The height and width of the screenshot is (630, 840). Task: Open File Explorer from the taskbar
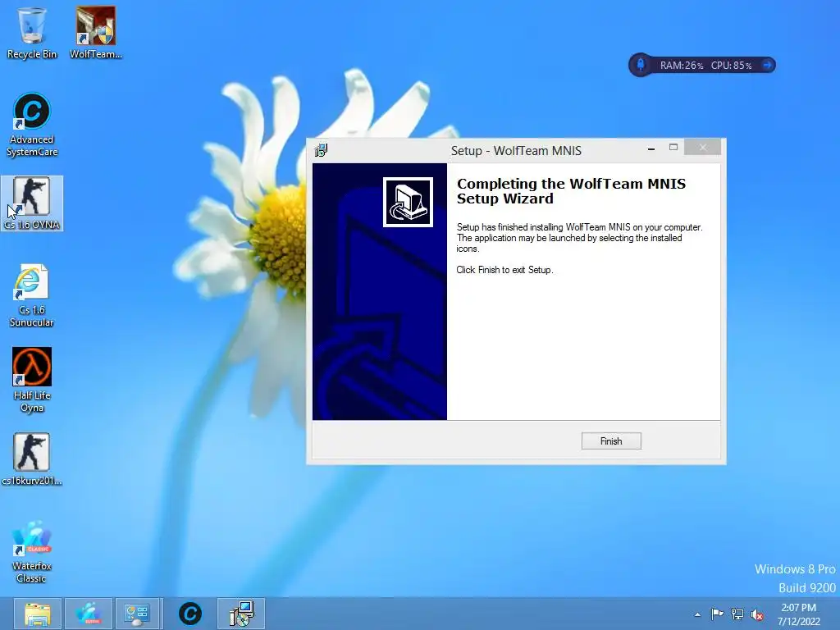click(38, 614)
